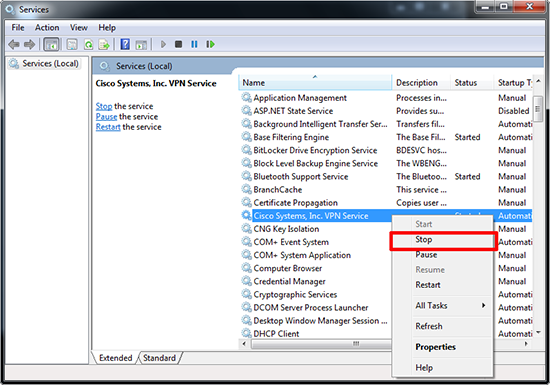
Task: Select BitLocker Drive Encryption Service row
Action: tap(386, 150)
